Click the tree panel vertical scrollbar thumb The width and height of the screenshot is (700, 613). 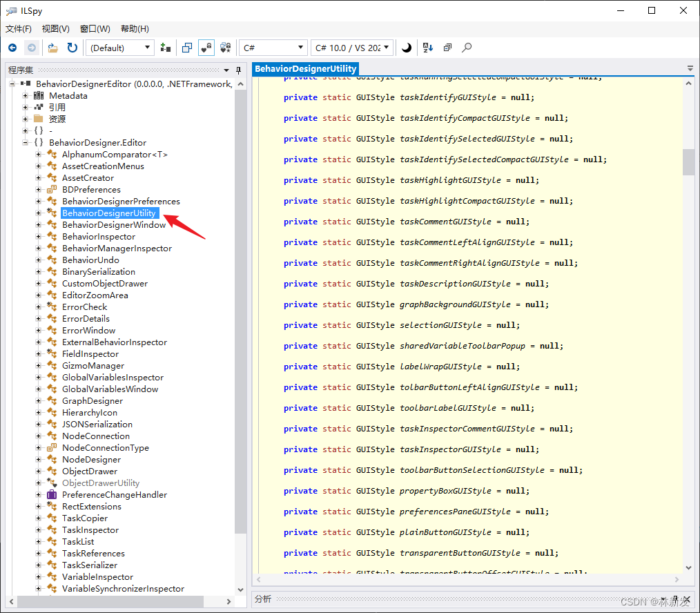pos(241,311)
